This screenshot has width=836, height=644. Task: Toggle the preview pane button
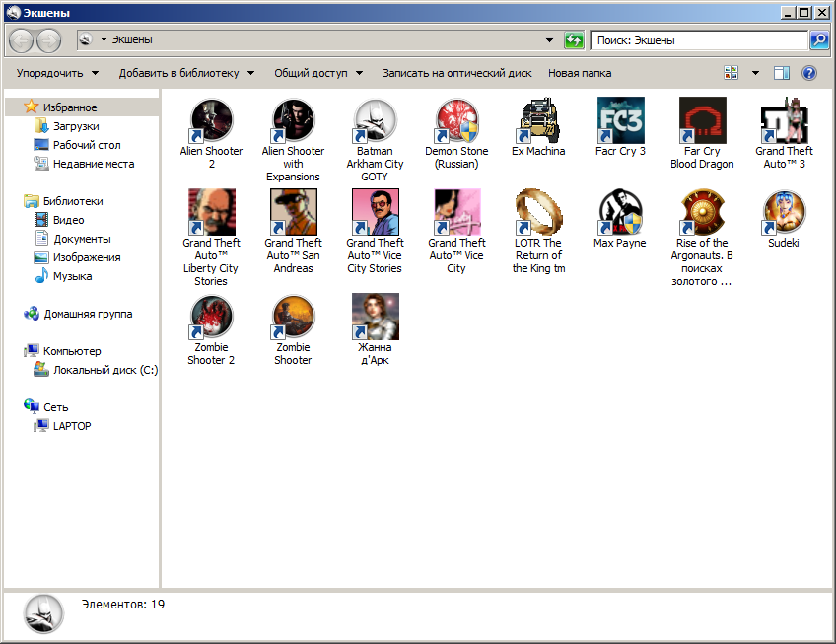(782, 73)
